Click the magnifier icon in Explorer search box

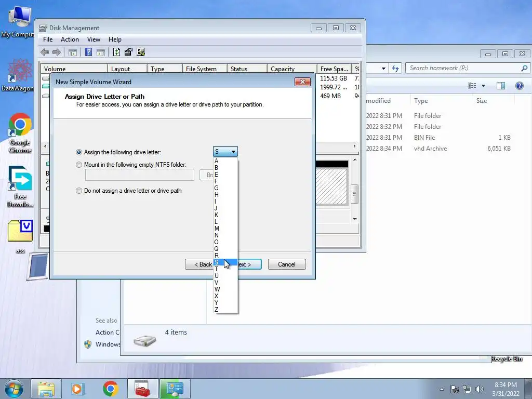pyautogui.click(x=524, y=68)
